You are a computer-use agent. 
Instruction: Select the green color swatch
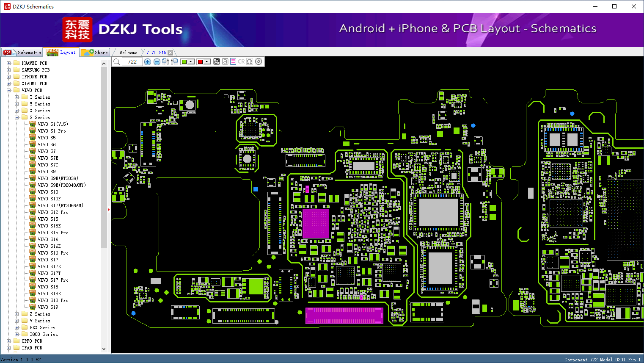[184, 62]
